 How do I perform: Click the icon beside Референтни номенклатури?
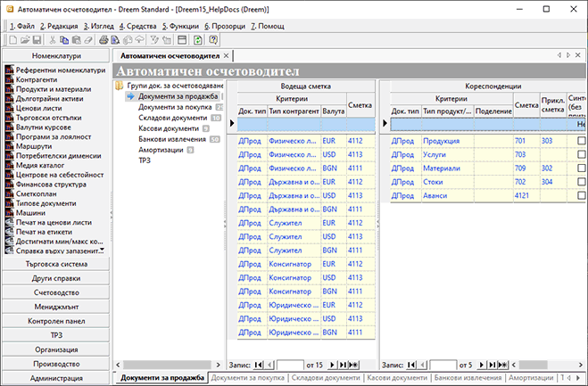coord(10,70)
